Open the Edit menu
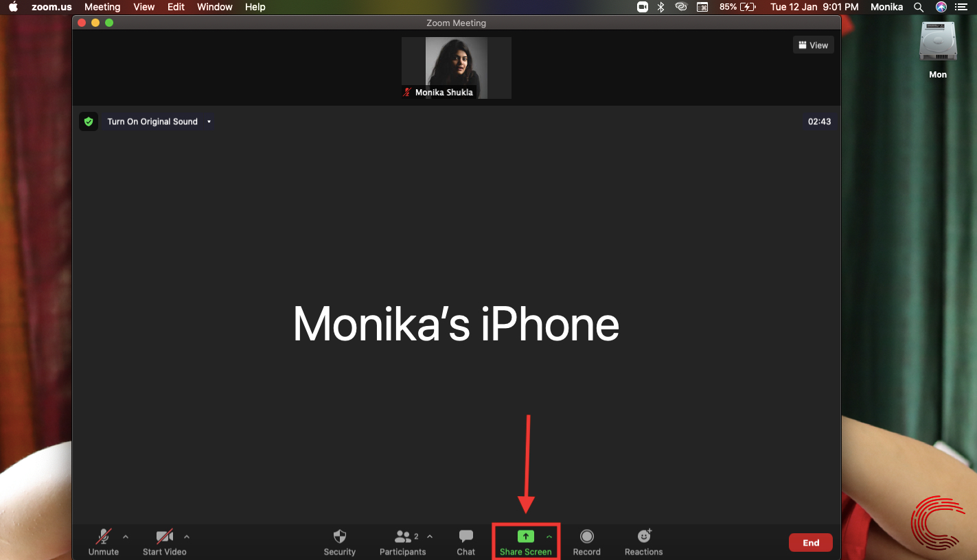This screenshot has height=560, width=977. [x=176, y=7]
